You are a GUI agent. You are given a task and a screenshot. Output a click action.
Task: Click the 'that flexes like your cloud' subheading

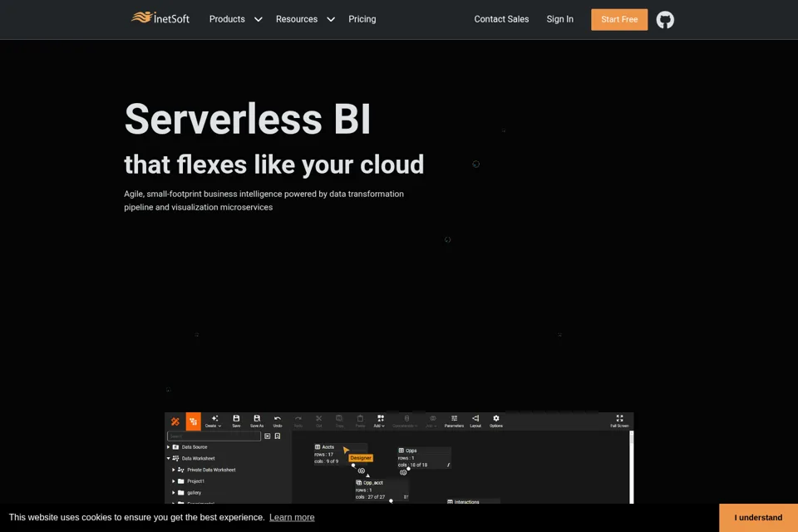coord(273,165)
